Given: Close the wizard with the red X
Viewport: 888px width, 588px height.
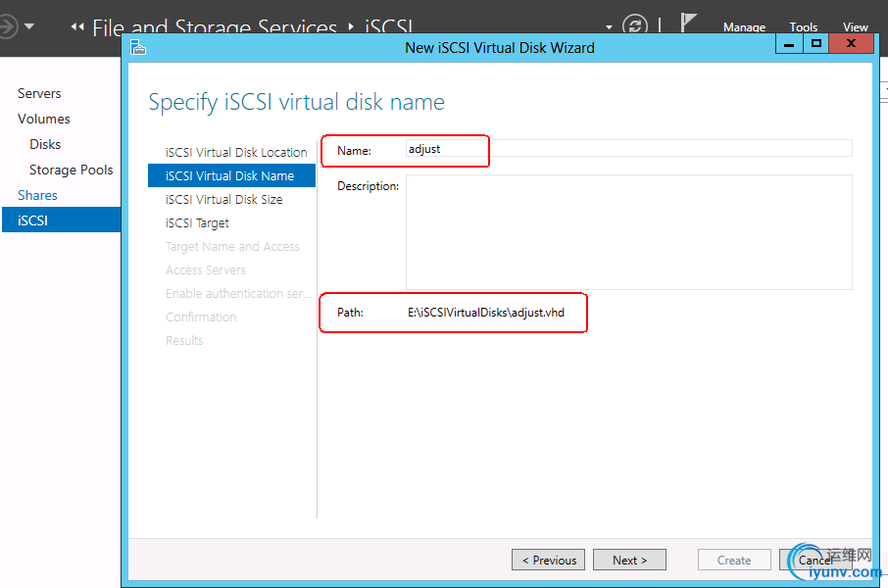Looking at the screenshot, I should click(x=852, y=44).
